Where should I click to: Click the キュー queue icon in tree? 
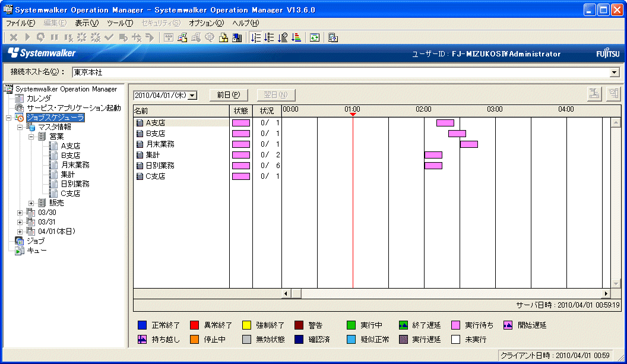tap(20, 251)
